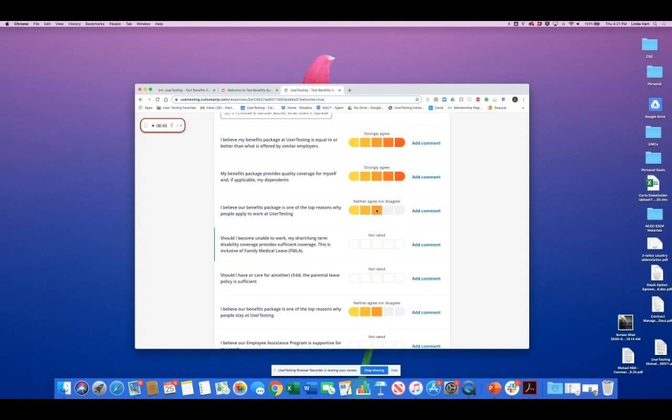
Task: Click Hide on the screen sharing bar
Action: 394,370
